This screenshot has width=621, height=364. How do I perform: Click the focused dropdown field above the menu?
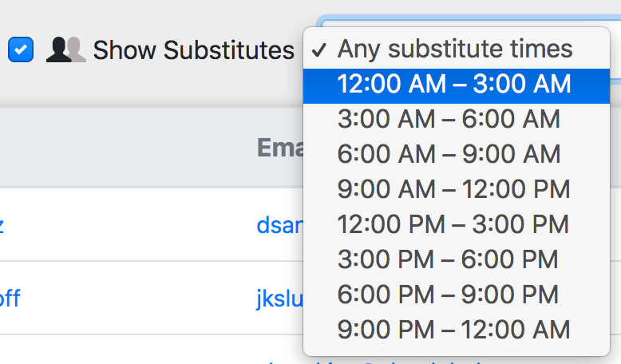point(469,19)
